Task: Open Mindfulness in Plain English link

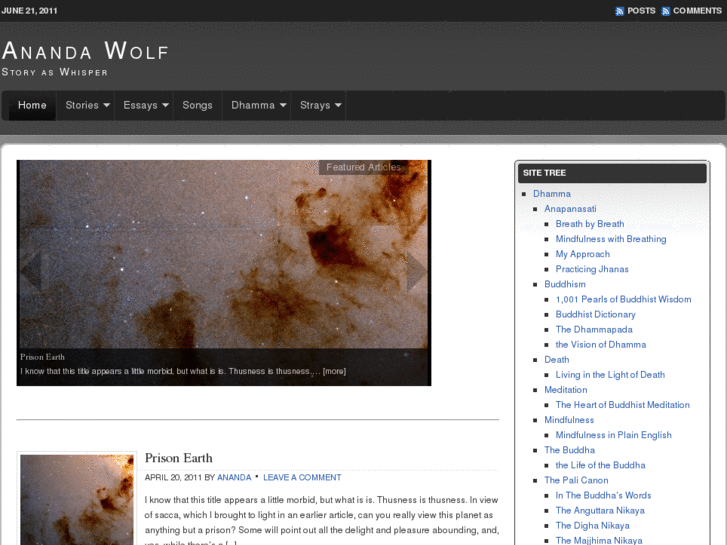Action: [613, 435]
